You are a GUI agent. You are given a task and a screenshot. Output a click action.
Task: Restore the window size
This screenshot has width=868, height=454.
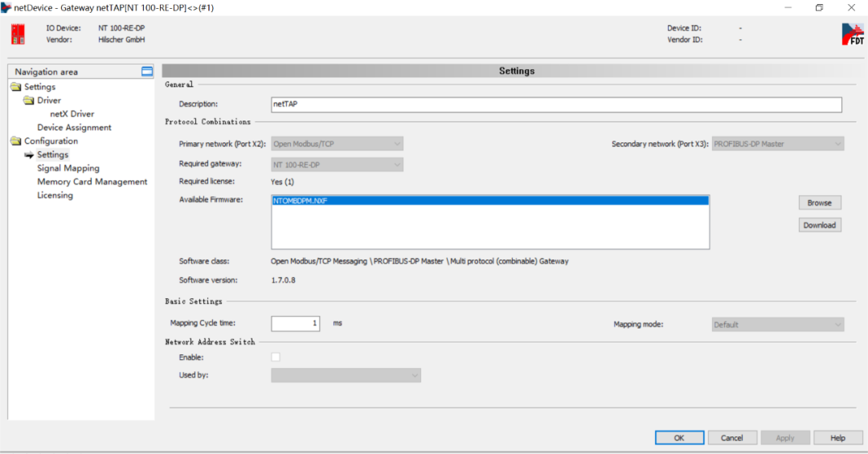point(819,8)
